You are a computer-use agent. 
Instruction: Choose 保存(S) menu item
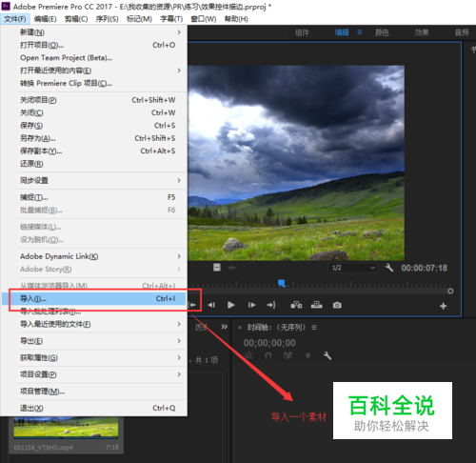tap(94, 126)
